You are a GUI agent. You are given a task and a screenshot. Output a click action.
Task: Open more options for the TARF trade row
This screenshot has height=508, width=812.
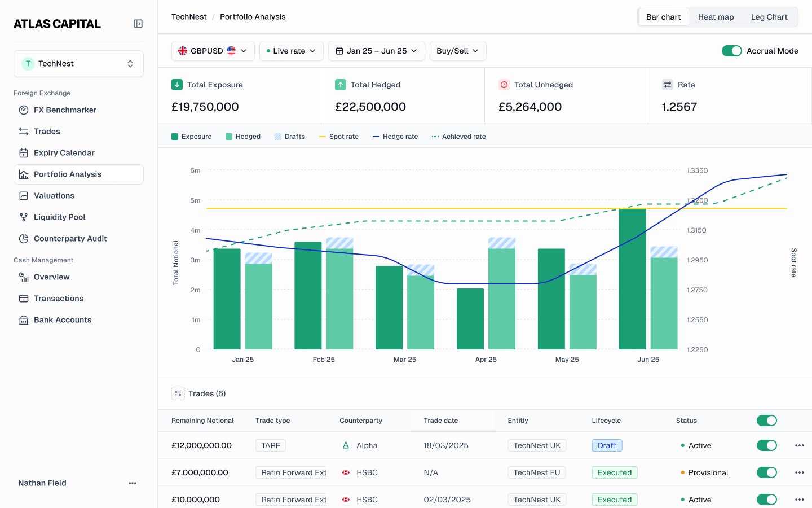coord(800,445)
